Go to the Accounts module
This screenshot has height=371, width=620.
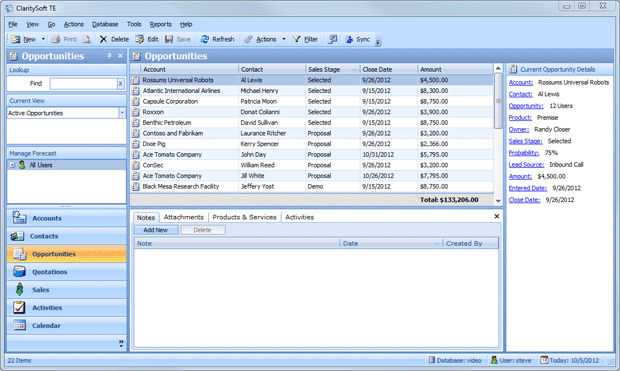66,218
